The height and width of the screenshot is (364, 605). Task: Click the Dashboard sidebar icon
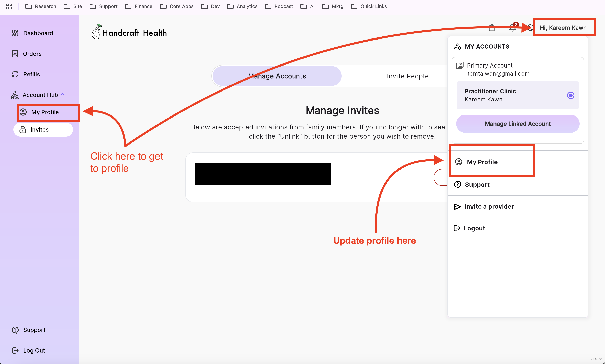tap(15, 33)
